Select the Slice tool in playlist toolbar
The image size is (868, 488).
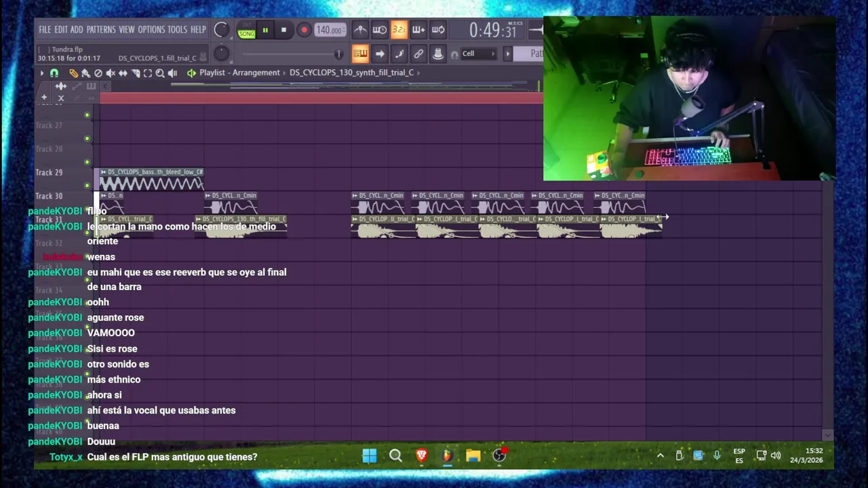[136, 73]
